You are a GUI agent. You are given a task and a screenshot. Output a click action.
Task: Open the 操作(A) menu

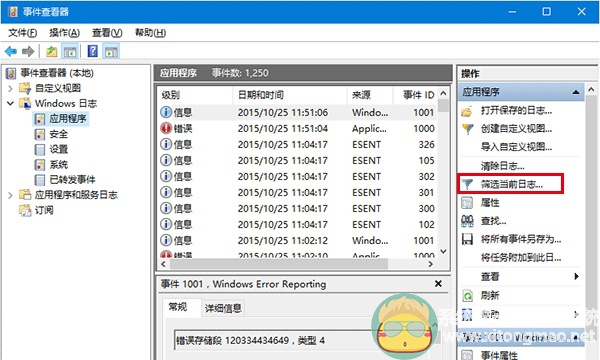[x=64, y=33]
